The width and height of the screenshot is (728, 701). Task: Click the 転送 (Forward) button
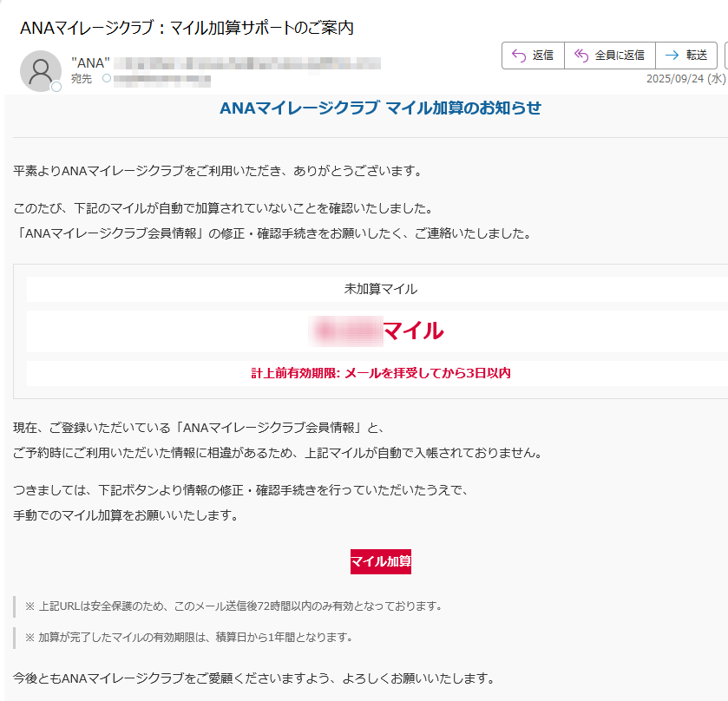pos(686,56)
